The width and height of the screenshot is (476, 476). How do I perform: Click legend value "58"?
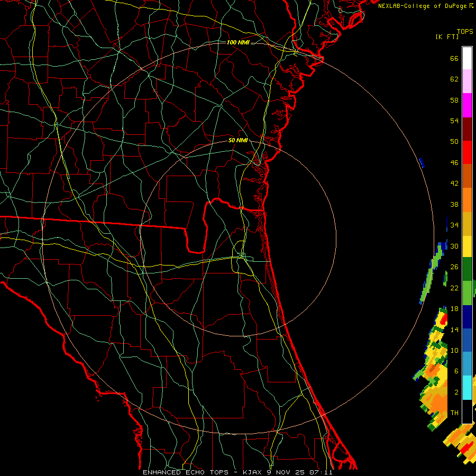[454, 100]
